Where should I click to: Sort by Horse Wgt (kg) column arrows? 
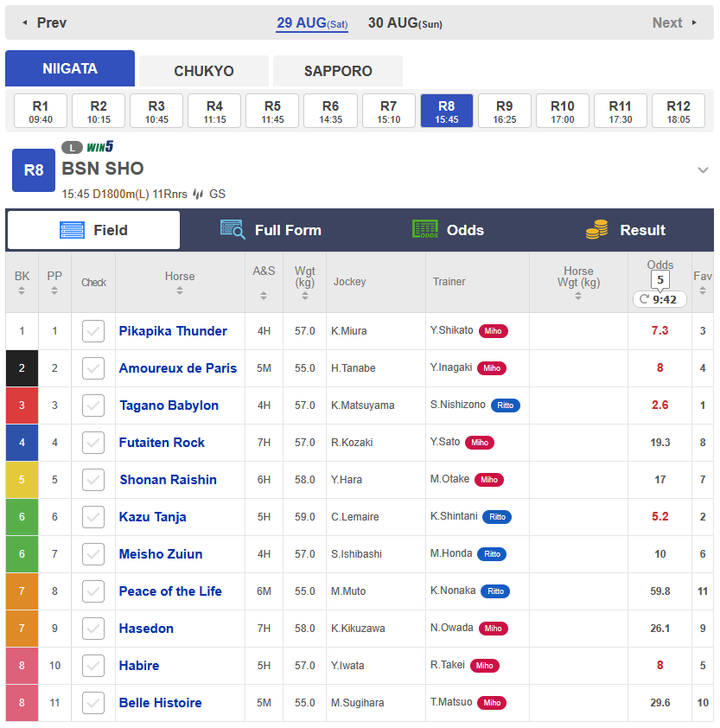tap(578, 296)
